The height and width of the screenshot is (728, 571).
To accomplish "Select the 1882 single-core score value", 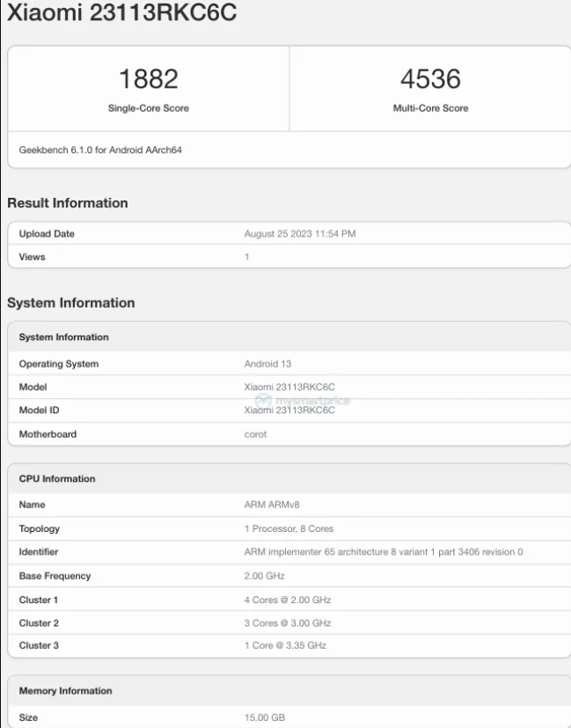I will coord(148,79).
